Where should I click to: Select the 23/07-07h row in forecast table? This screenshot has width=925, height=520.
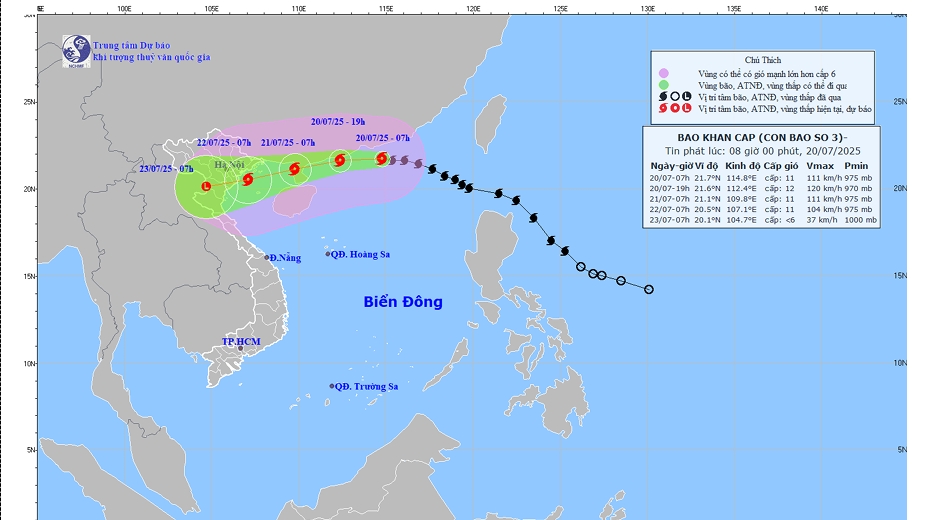pos(762,219)
